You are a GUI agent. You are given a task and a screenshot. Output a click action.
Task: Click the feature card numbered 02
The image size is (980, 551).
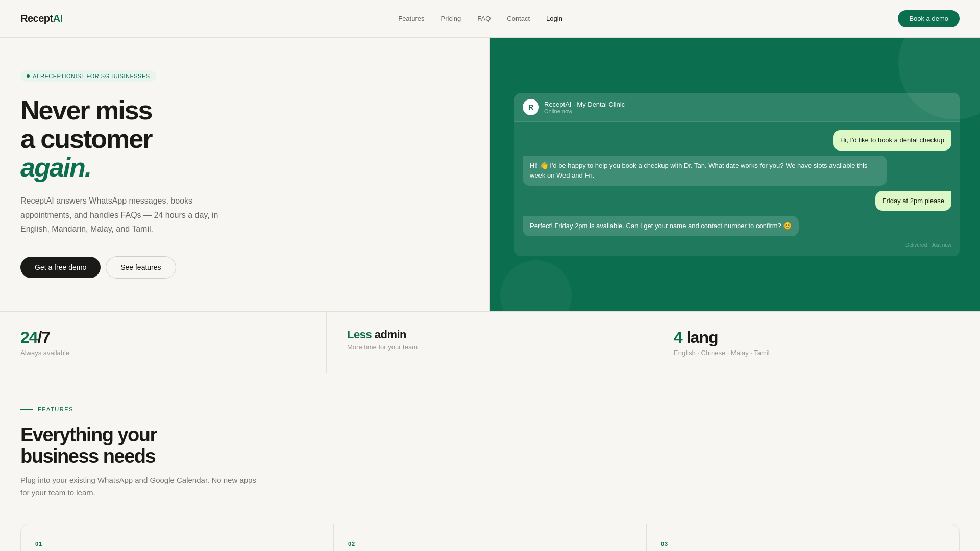click(x=490, y=538)
